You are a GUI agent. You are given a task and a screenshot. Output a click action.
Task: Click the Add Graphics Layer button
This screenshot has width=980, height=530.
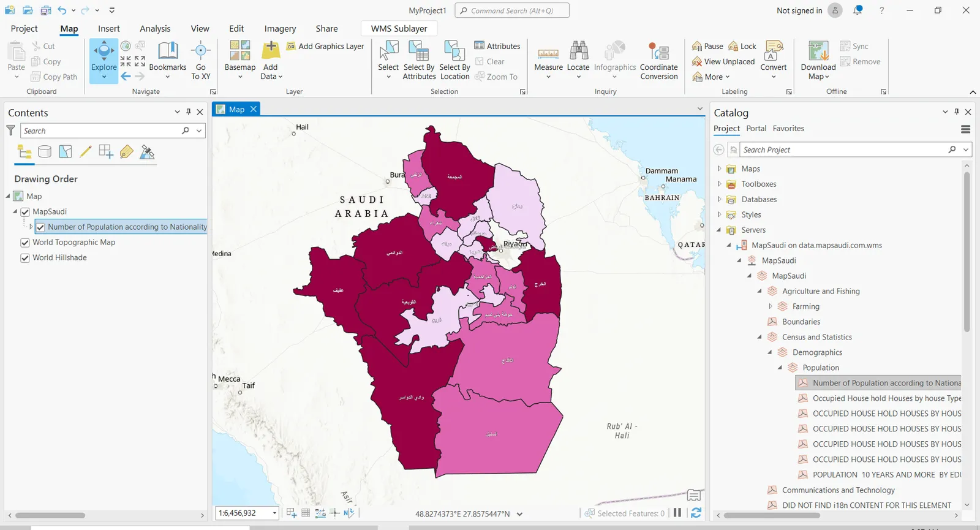[325, 47]
